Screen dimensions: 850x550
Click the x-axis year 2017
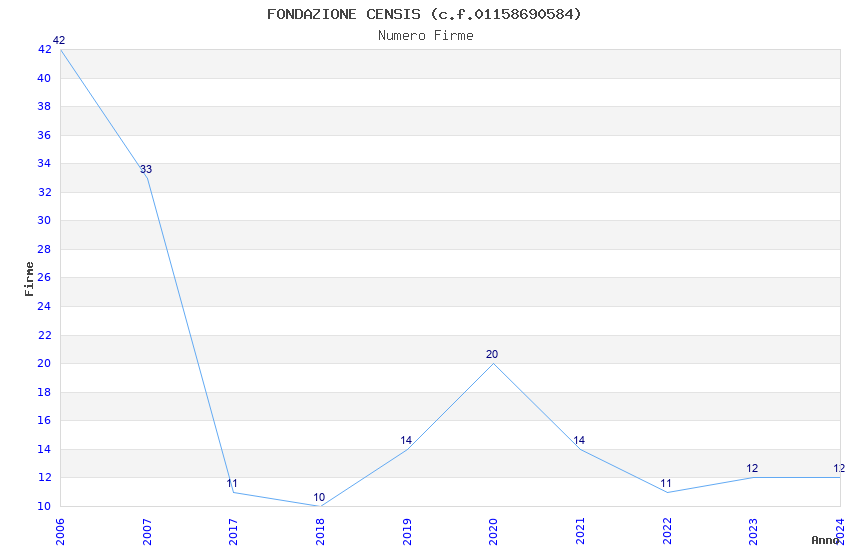coord(233,531)
